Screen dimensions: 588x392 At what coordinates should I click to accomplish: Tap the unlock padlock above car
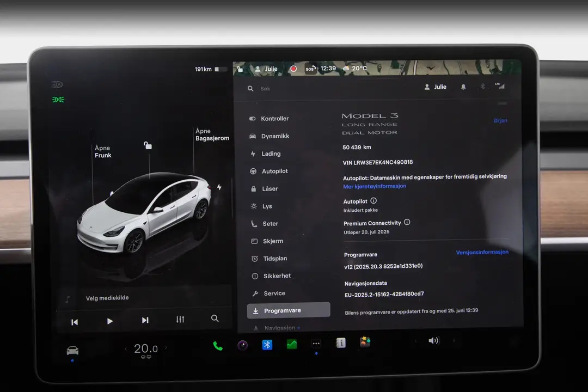[148, 145]
